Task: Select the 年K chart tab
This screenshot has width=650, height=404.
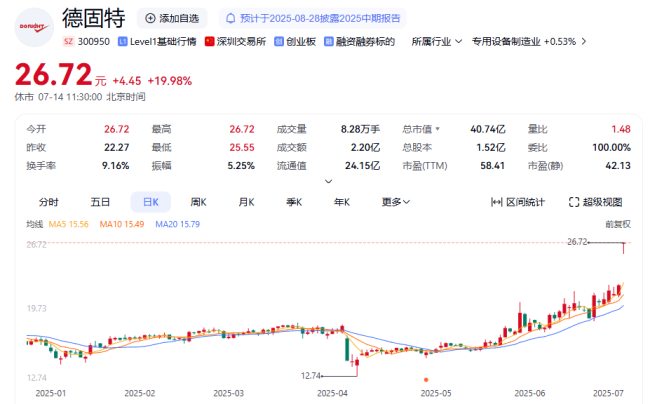Action: click(342, 202)
